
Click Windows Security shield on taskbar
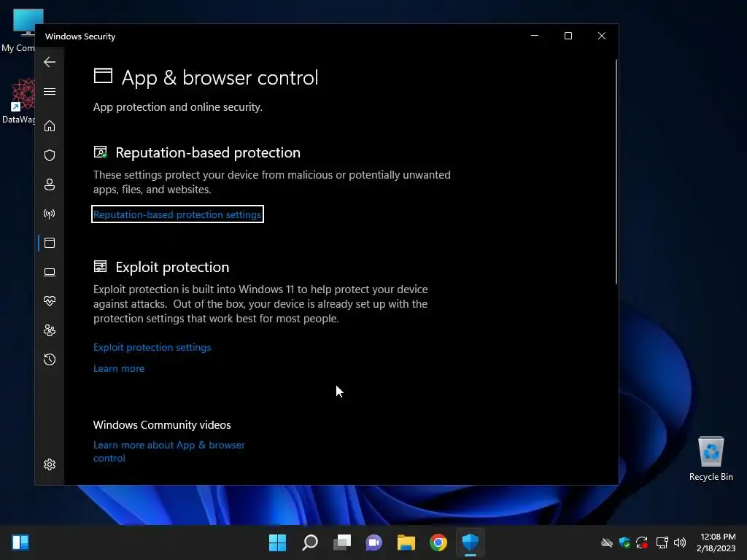click(x=471, y=542)
